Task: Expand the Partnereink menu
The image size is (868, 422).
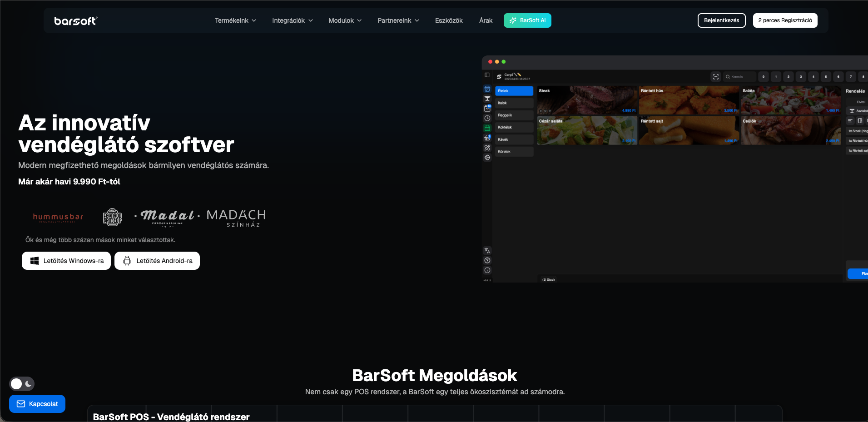Action: (x=398, y=20)
